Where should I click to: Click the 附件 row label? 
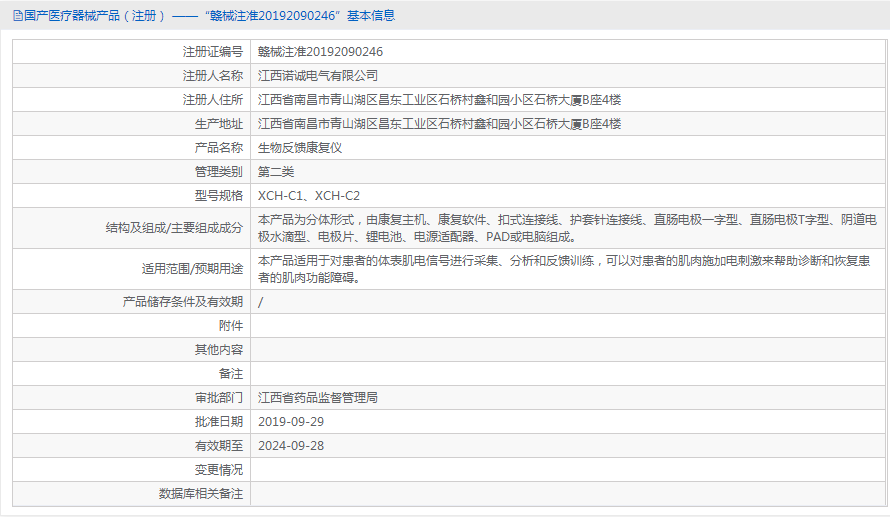(x=230, y=325)
